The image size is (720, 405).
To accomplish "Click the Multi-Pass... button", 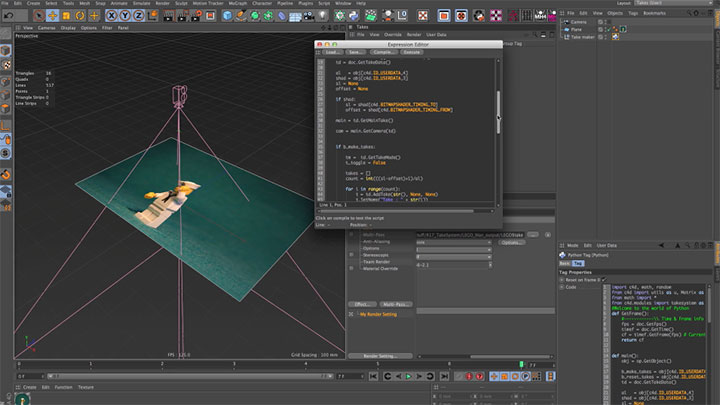I will pyautogui.click(x=396, y=304).
